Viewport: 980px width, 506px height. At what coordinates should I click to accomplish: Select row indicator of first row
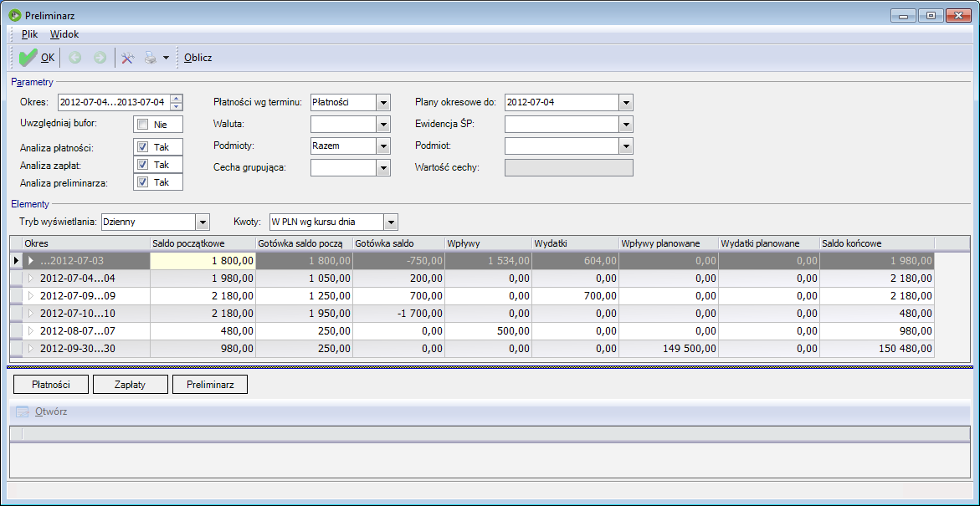click(16, 260)
